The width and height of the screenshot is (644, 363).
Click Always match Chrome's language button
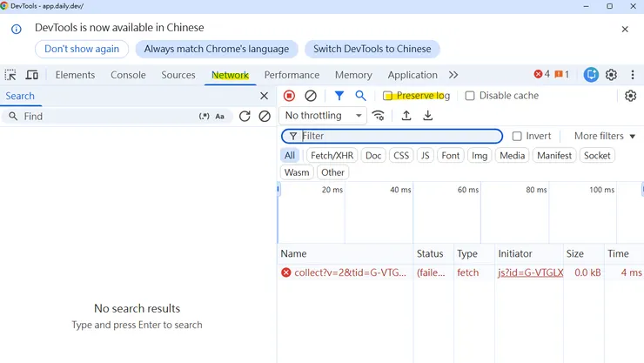tap(217, 49)
